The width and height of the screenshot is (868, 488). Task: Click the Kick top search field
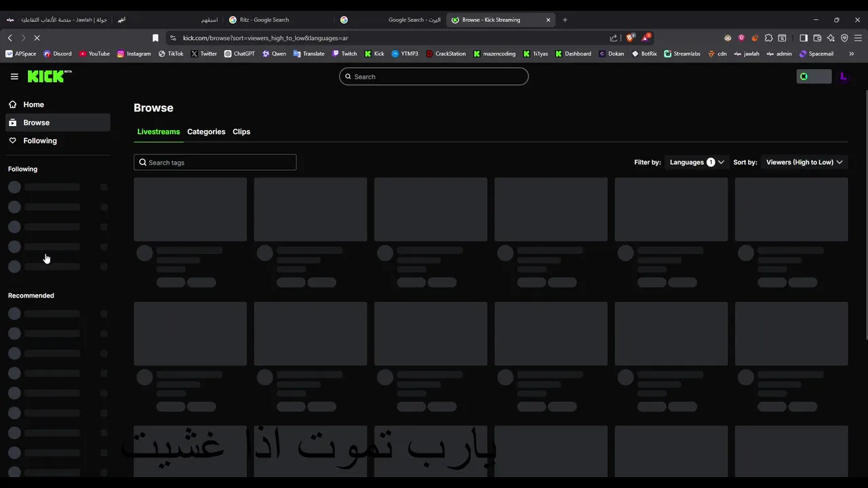tap(434, 77)
